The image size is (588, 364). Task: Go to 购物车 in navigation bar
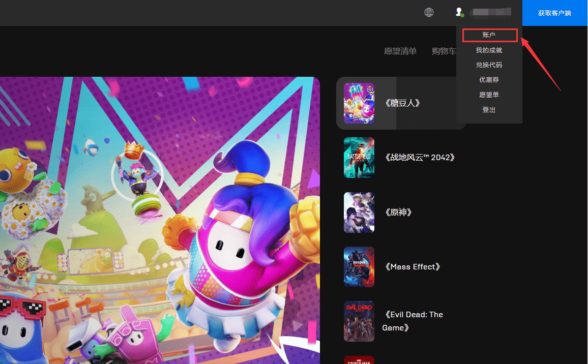(x=444, y=51)
